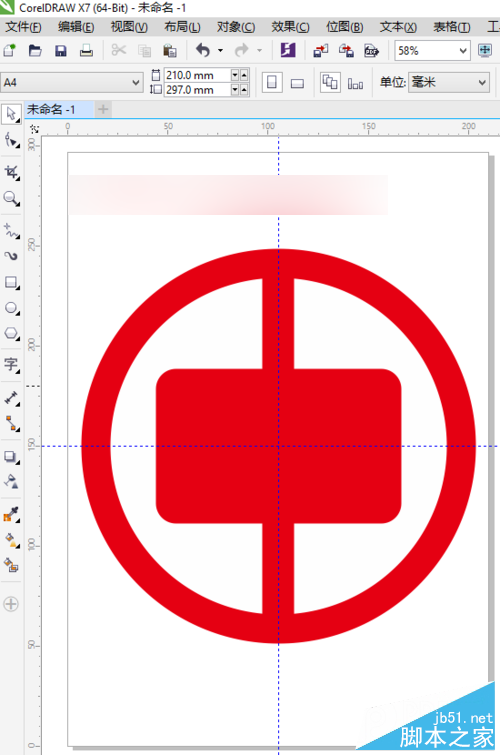This screenshot has width=500, height=755.
Task: Click the page height spinner button
Action: (x=244, y=90)
